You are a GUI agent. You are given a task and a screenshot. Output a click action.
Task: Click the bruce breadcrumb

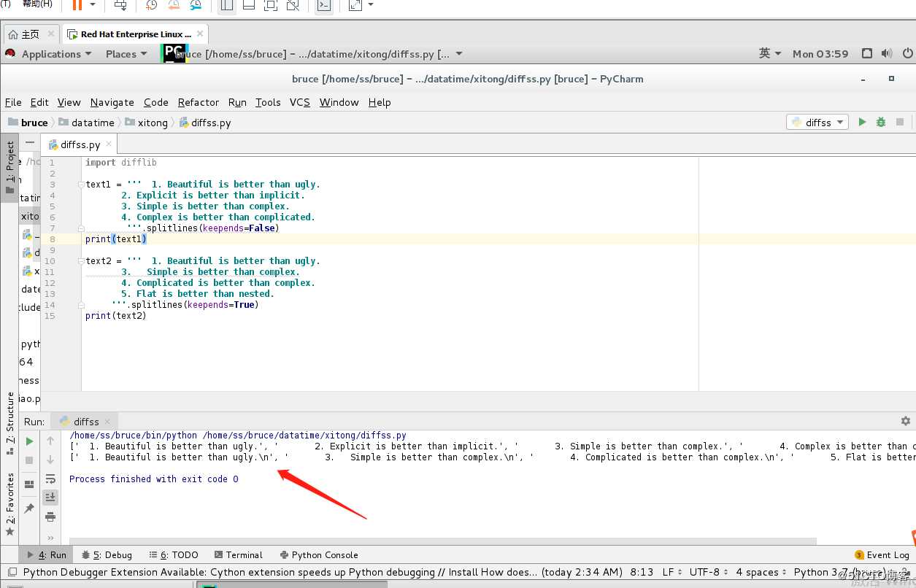click(28, 123)
